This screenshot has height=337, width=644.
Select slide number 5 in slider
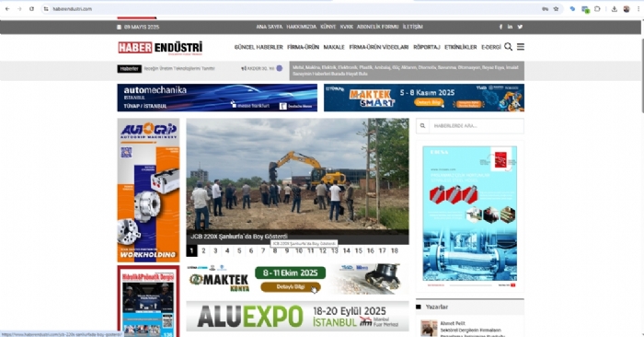[239, 250]
